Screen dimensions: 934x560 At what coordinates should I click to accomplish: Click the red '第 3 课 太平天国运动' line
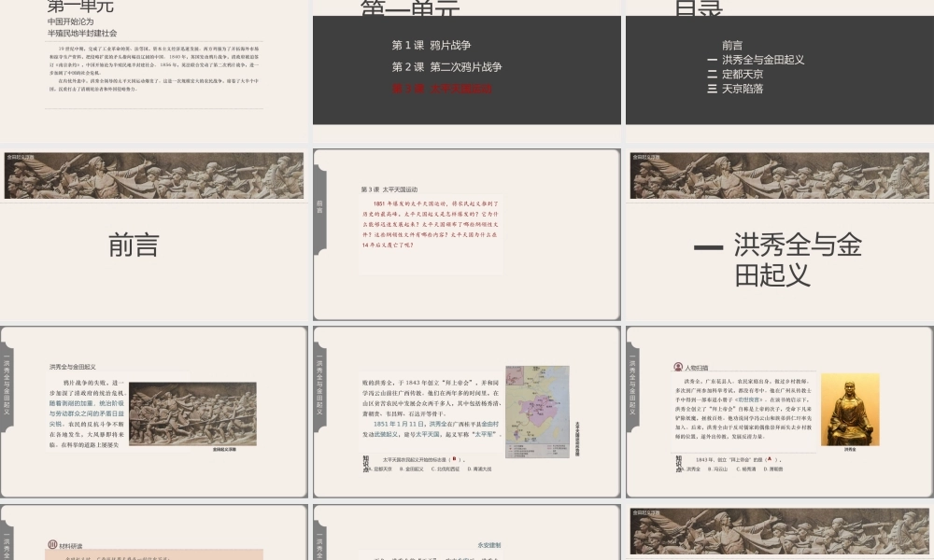point(442,89)
